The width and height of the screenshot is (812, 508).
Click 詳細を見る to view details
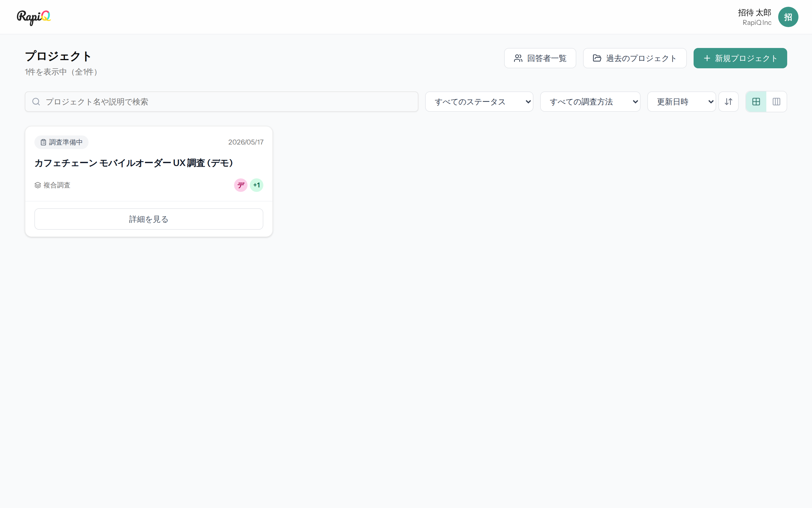pos(149,219)
